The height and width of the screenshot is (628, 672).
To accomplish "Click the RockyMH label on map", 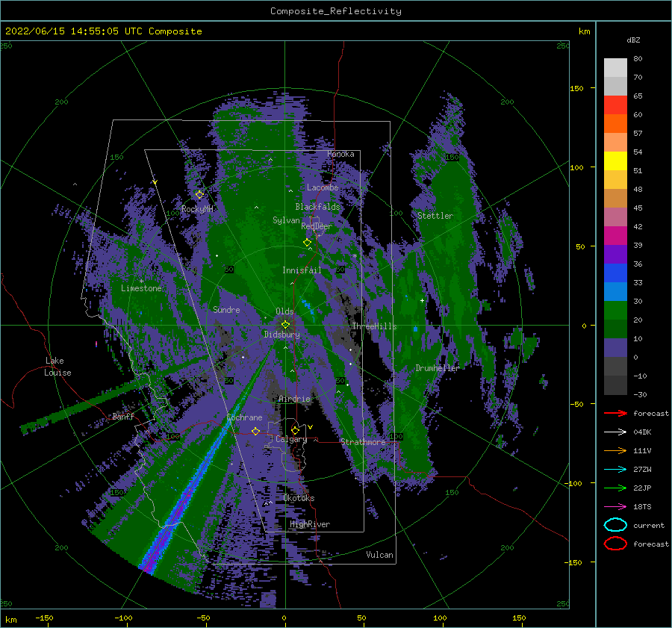I will 197,209.
